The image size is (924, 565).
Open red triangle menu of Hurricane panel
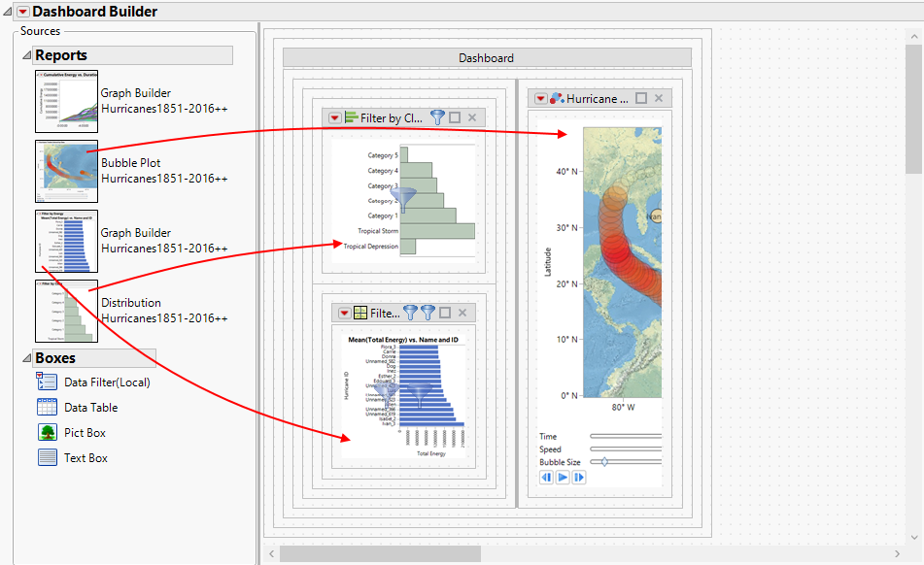coord(540,99)
